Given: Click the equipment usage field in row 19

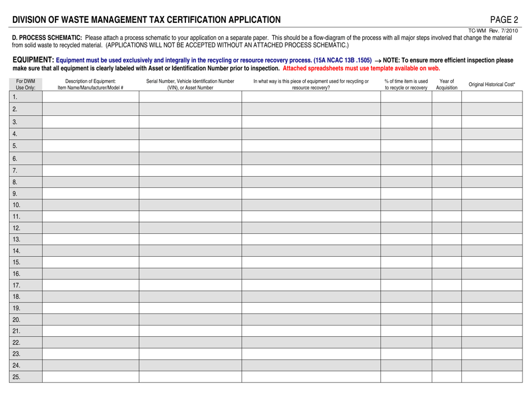Looking at the screenshot, I should pyautogui.click(x=311, y=308).
